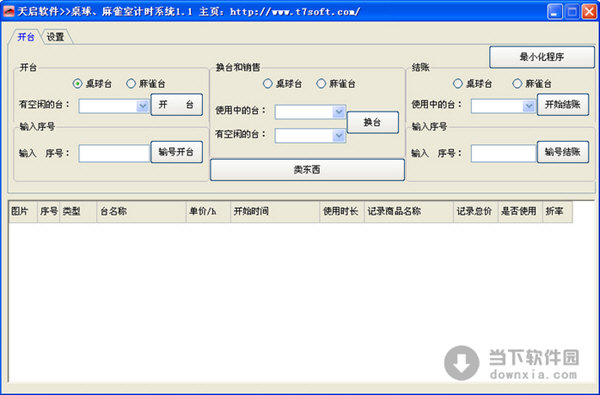Click the 开始时间 column header
This screenshot has height=395, width=600.
click(x=275, y=211)
